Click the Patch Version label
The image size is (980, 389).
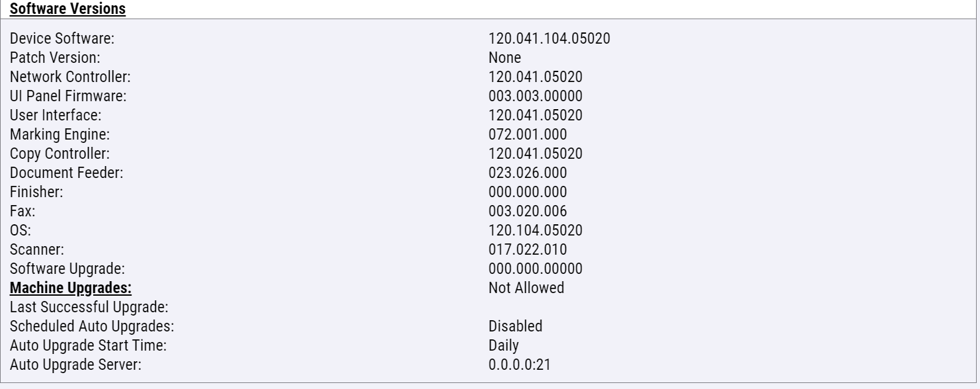(55, 58)
